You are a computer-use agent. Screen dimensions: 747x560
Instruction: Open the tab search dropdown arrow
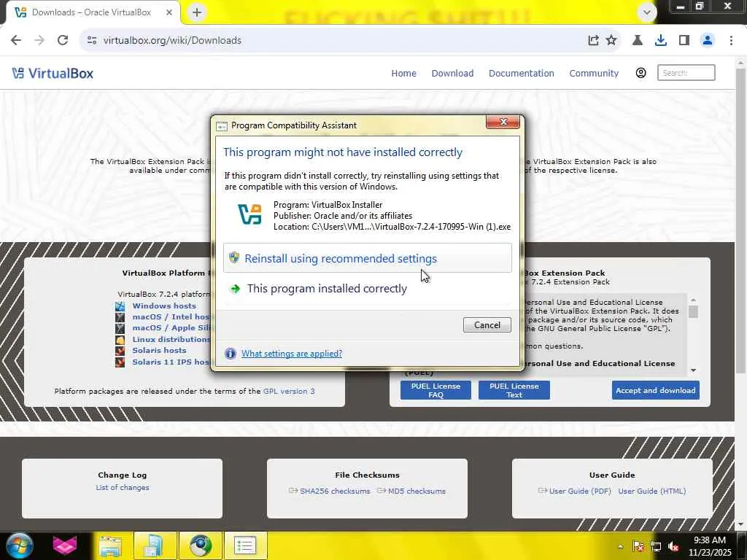click(646, 12)
